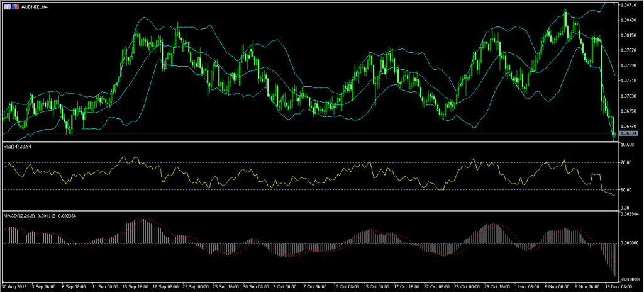Click the 1.08710 price scale value
Screen dimensions: 644x292
click(629, 5)
